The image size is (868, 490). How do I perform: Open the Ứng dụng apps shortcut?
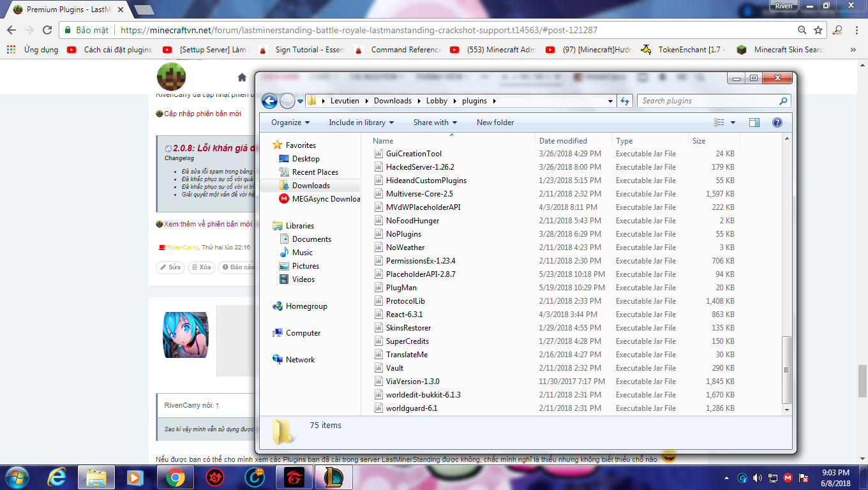point(33,50)
